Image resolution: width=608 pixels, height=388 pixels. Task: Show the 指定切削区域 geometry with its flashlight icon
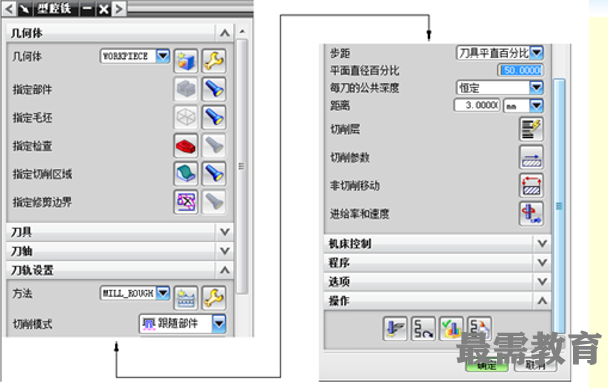pyautogui.click(x=214, y=173)
